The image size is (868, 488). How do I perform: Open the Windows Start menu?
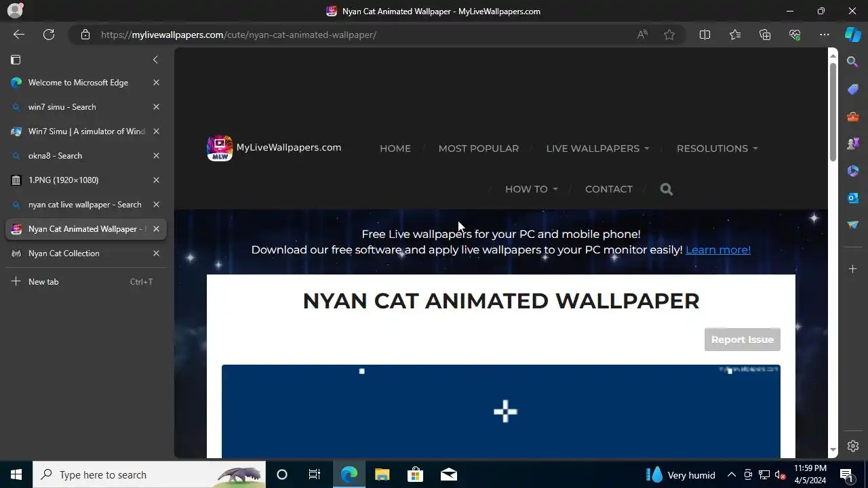[x=16, y=474]
